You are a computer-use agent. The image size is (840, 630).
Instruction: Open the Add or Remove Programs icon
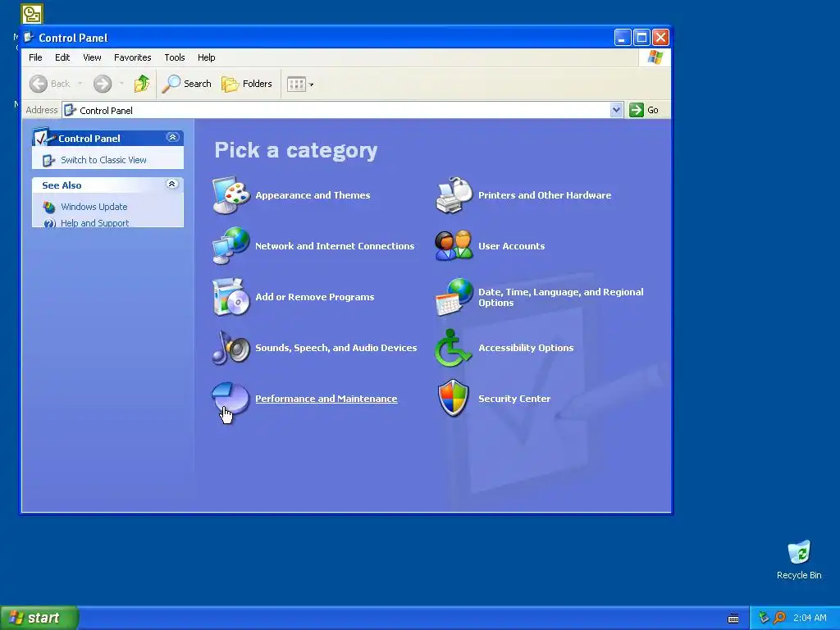[231, 296]
